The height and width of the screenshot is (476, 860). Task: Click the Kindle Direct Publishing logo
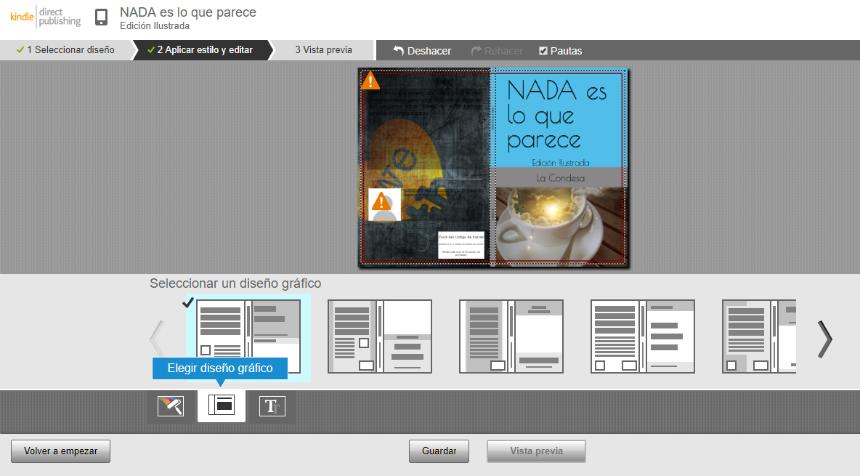(x=45, y=17)
